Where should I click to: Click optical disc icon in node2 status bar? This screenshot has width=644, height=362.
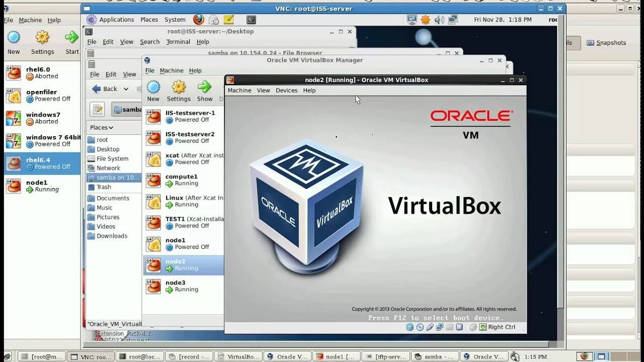point(420,327)
